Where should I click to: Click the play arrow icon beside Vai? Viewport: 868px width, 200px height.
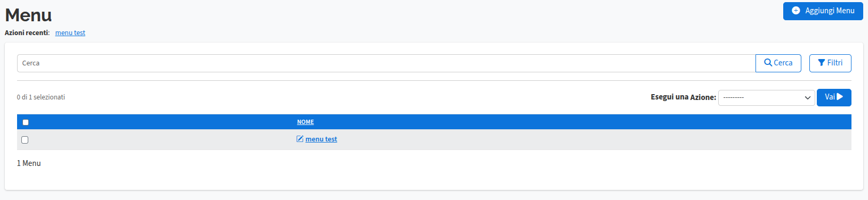[840, 97]
